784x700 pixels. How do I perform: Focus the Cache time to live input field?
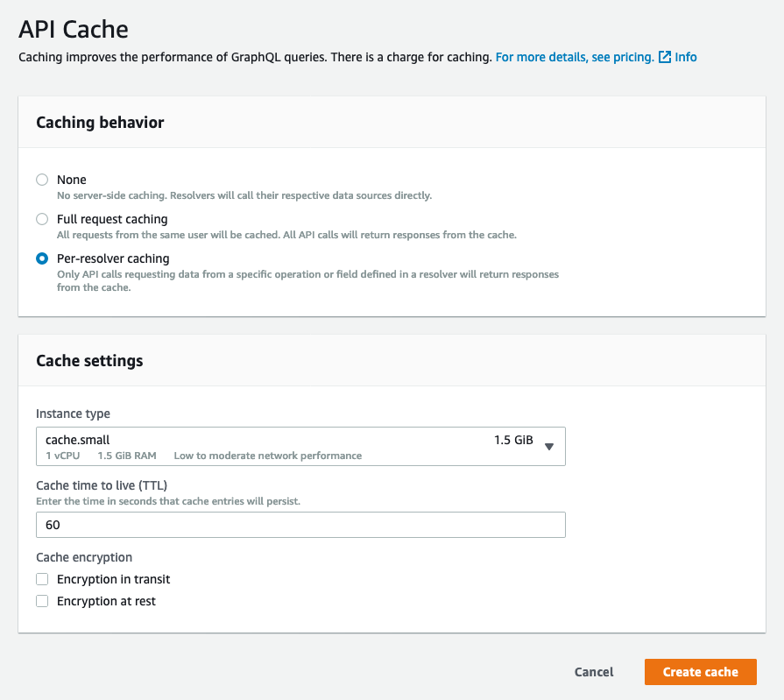point(300,525)
